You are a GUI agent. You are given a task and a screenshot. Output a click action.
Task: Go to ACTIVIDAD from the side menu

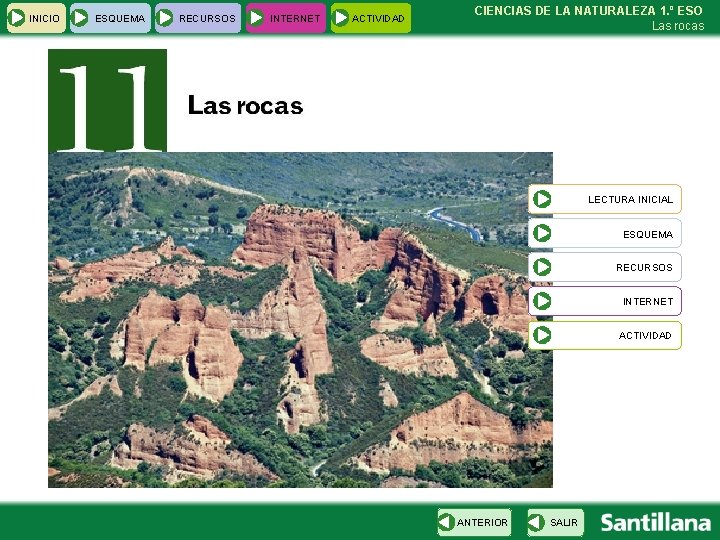(x=645, y=336)
